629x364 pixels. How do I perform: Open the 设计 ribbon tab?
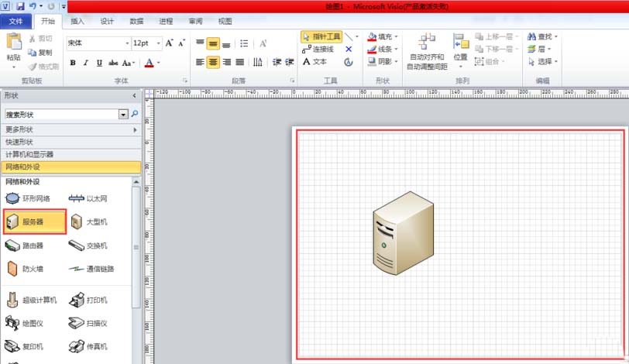107,21
